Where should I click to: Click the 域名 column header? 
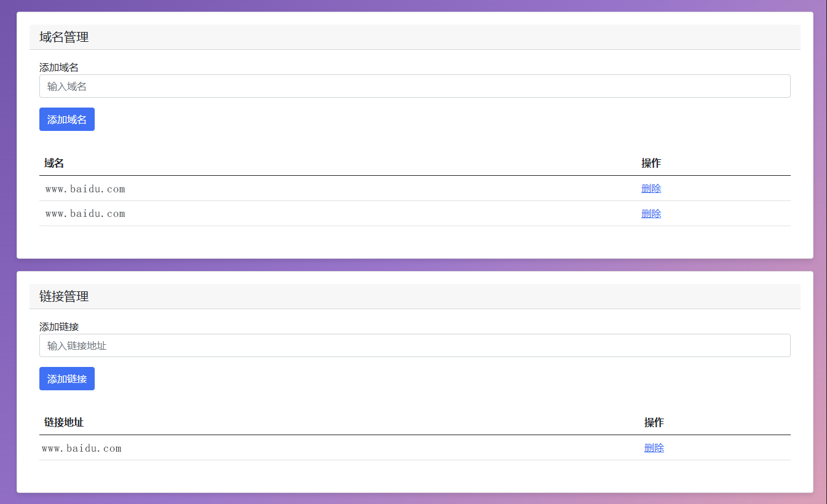pos(54,163)
